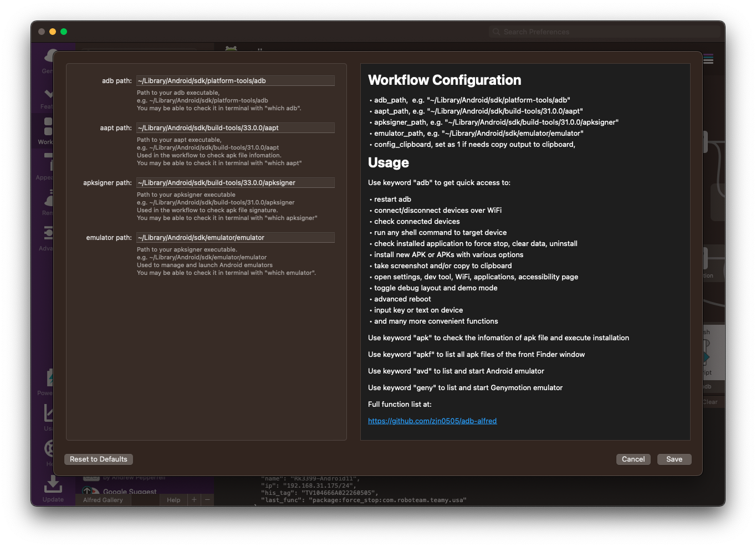
Task: Click the 'aapt path:' label
Action: click(x=116, y=128)
